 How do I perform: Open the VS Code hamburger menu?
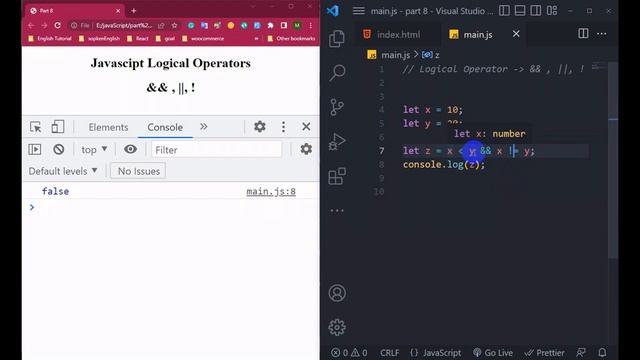click(358, 11)
